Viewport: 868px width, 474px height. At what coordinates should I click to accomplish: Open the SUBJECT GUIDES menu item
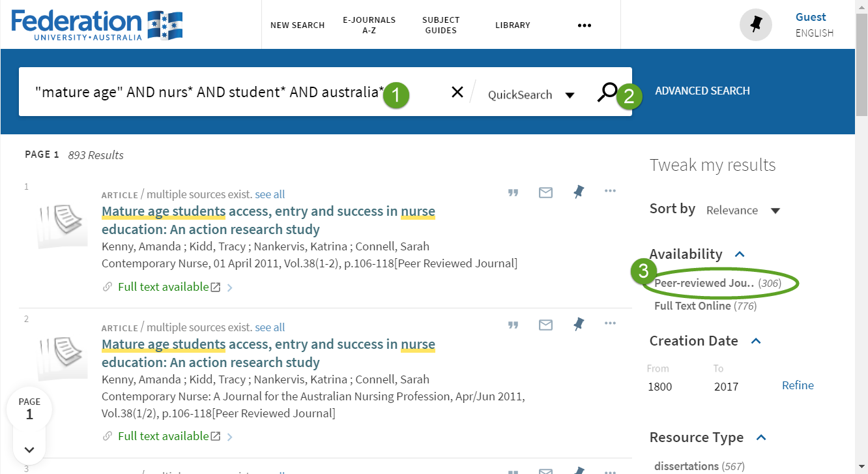(441, 25)
